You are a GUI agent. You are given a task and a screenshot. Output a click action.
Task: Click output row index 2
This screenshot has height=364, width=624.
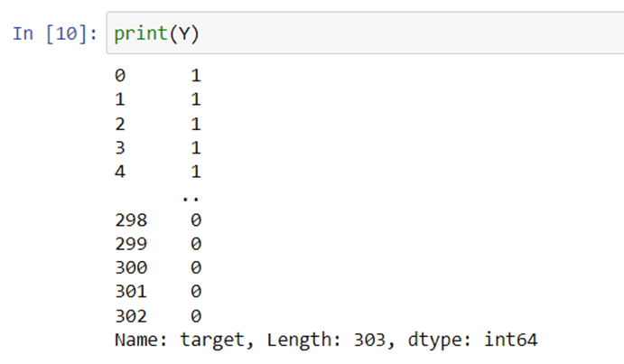click(x=120, y=125)
